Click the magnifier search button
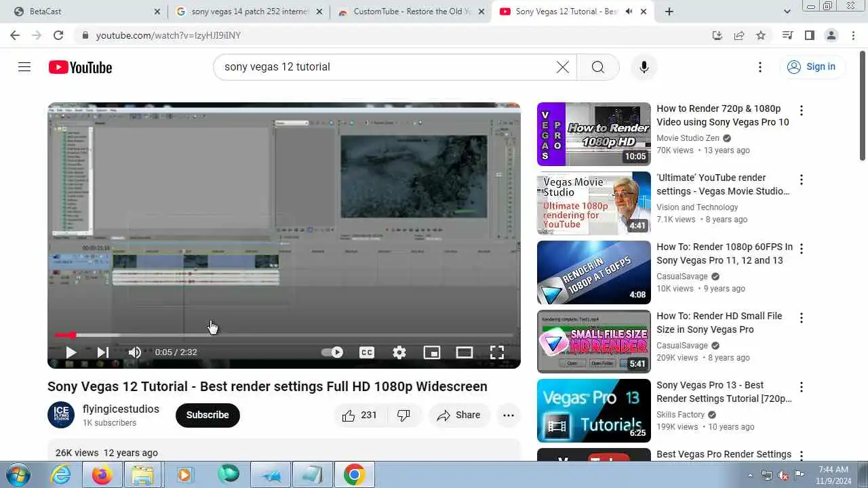Screen dimensions: 868x488 597,66
